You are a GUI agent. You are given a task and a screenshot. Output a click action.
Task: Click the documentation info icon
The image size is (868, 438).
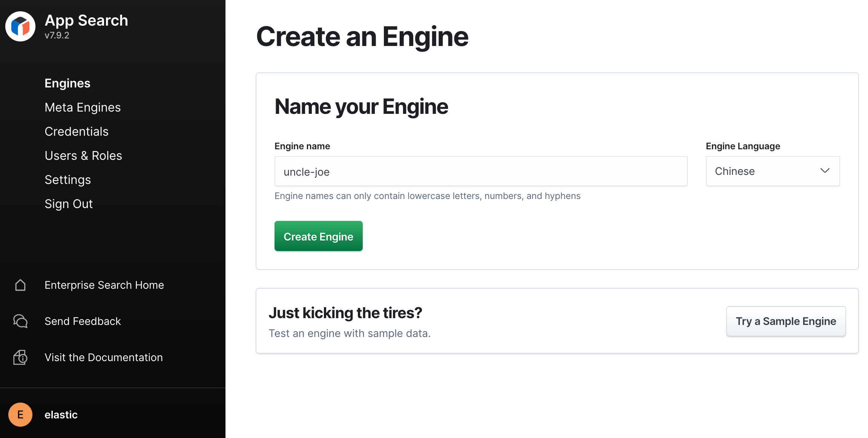[x=20, y=357]
